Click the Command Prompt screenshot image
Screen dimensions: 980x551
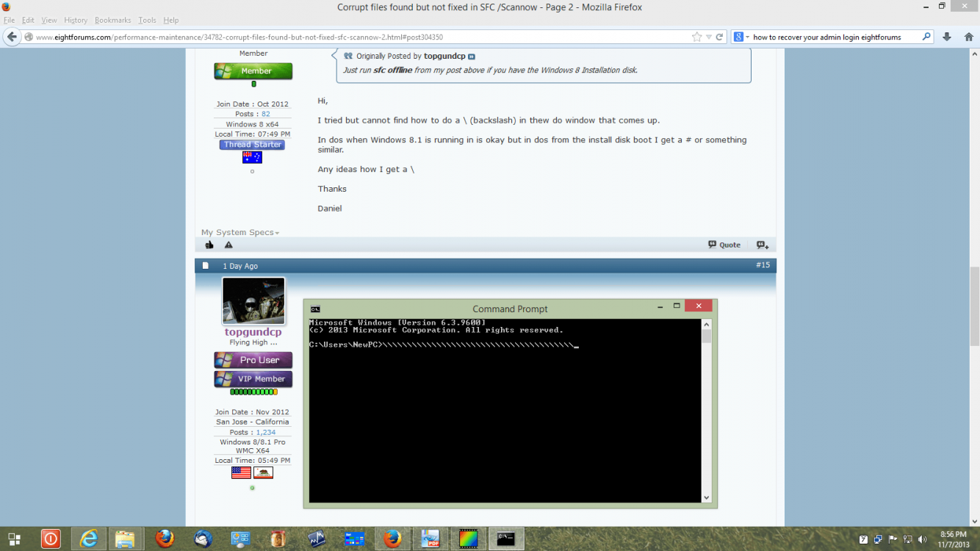(x=510, y=403)
